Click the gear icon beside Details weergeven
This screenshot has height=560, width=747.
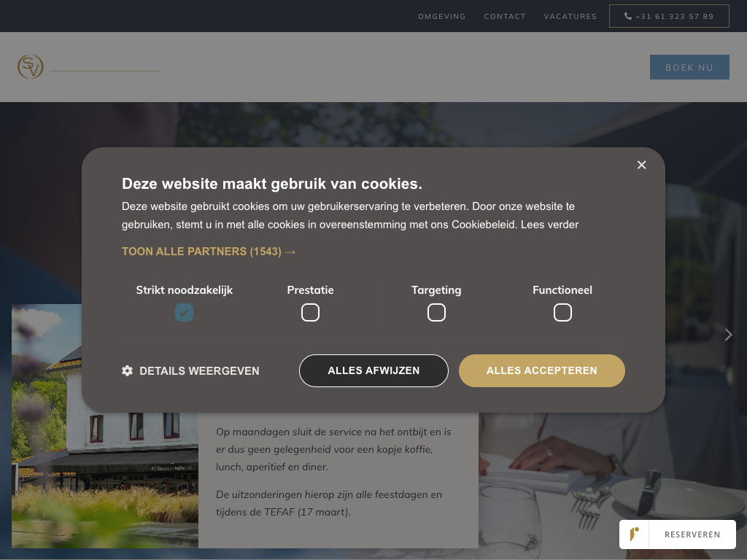[x=127, y=370]
